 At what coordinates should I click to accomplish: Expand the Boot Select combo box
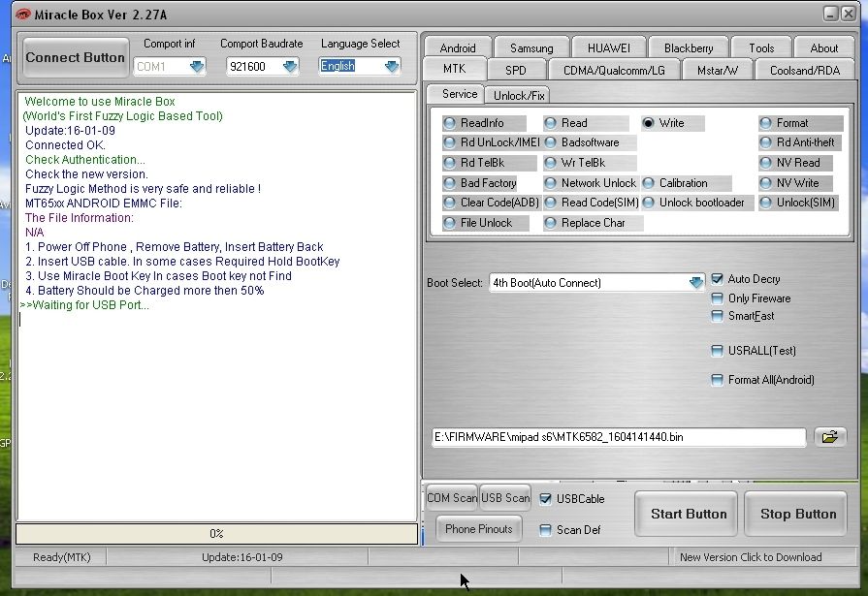[x=695, y=283]
